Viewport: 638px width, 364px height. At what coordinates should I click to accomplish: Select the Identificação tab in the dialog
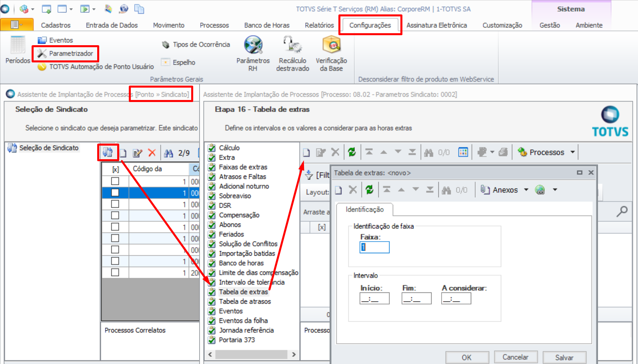[364, 209]
